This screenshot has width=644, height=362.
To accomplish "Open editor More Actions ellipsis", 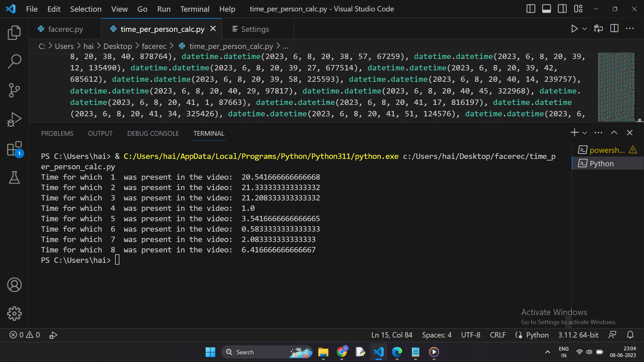I will tap(630, 28).
